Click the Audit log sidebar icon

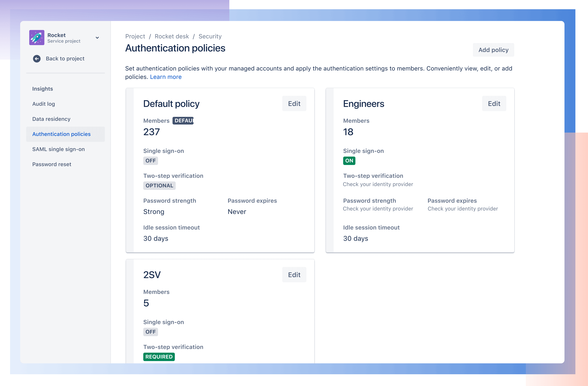point(43,104)
